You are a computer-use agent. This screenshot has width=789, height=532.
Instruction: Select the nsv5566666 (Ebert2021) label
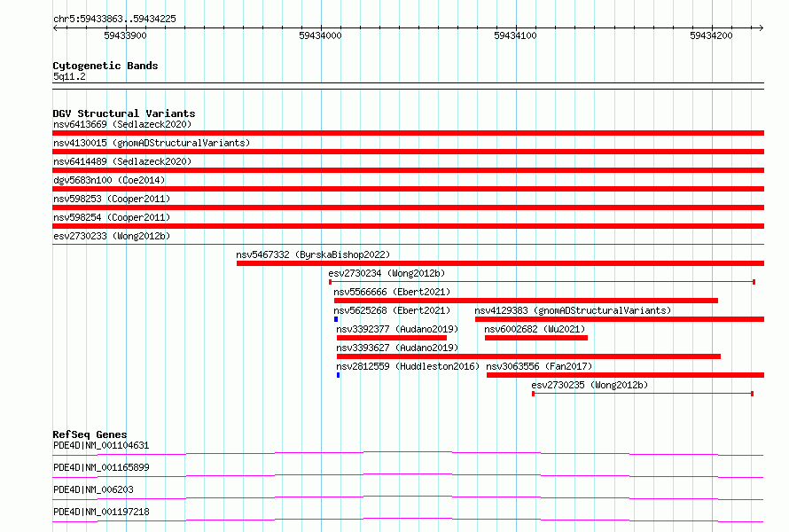tap(392, 292)
